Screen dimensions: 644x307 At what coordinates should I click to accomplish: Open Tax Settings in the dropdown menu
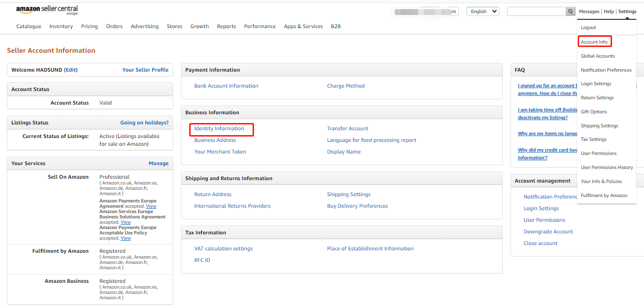[594, 139]
